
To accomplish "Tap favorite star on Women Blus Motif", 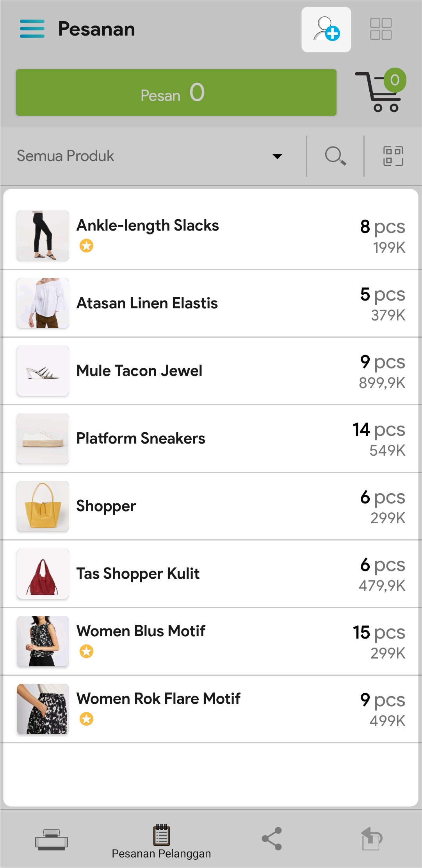I will pyautogui.click(x=86, y=651).
